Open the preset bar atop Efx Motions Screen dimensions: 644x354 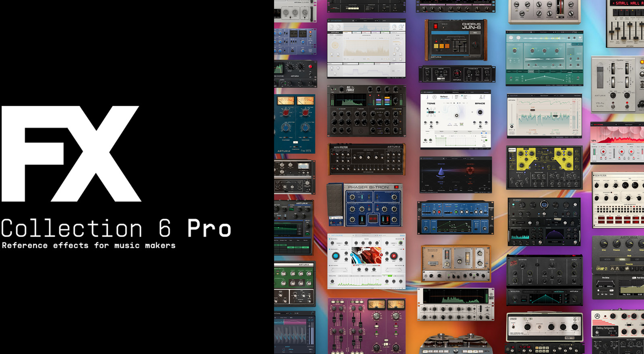pos(366,21)
